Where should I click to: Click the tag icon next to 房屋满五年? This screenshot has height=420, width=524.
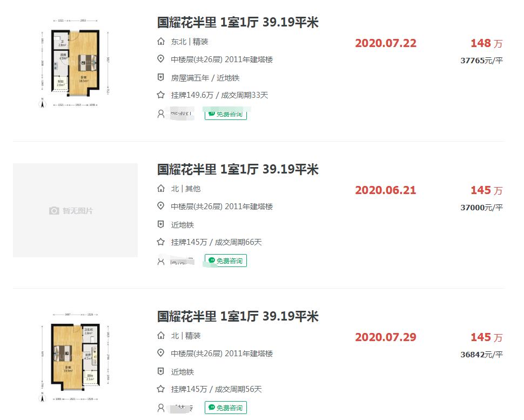[x=160, y=77]
